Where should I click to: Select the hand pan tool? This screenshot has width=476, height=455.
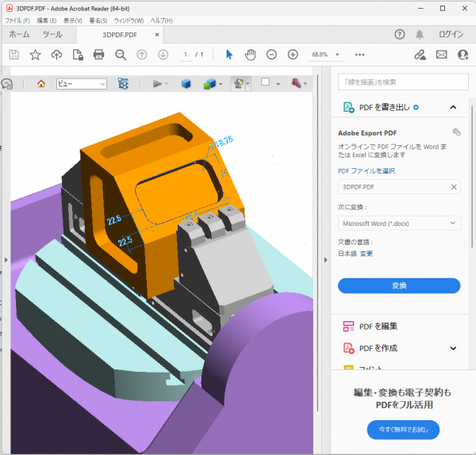point(251,54)
